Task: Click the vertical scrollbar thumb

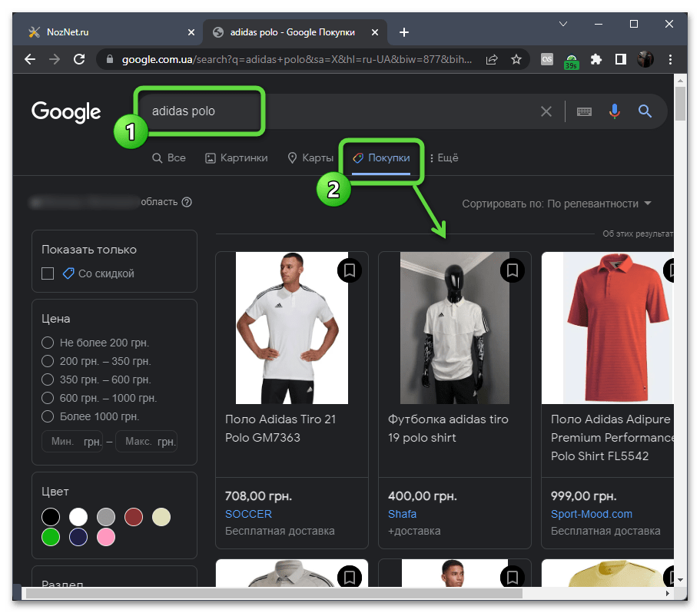Action: tap(680, 104)
